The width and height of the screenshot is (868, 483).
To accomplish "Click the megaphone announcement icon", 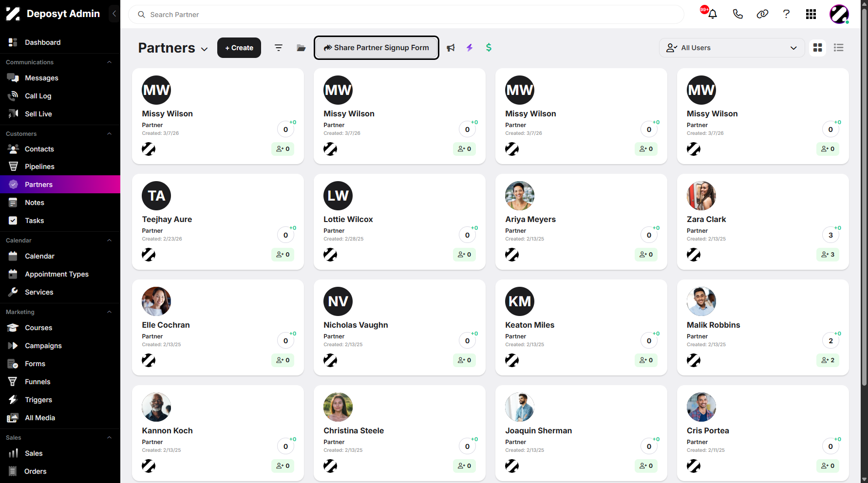I will tap(451, 48).
